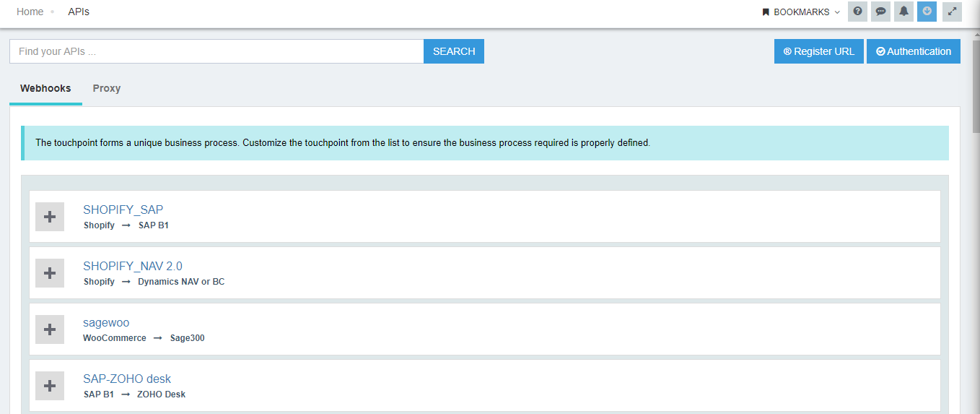Focus the Find your APIs search field
The image size is (980, 414).
click(x=216, y=51)
